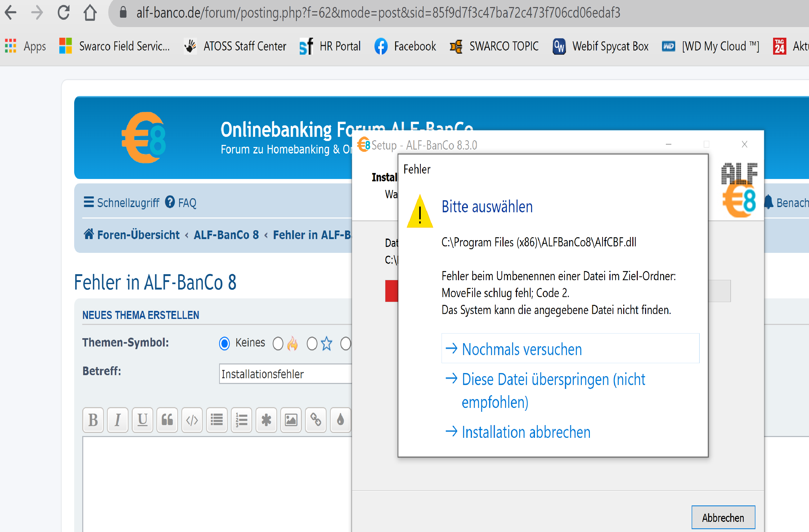
Task: Toggle italic formatting button
Action: click(118, 420)
